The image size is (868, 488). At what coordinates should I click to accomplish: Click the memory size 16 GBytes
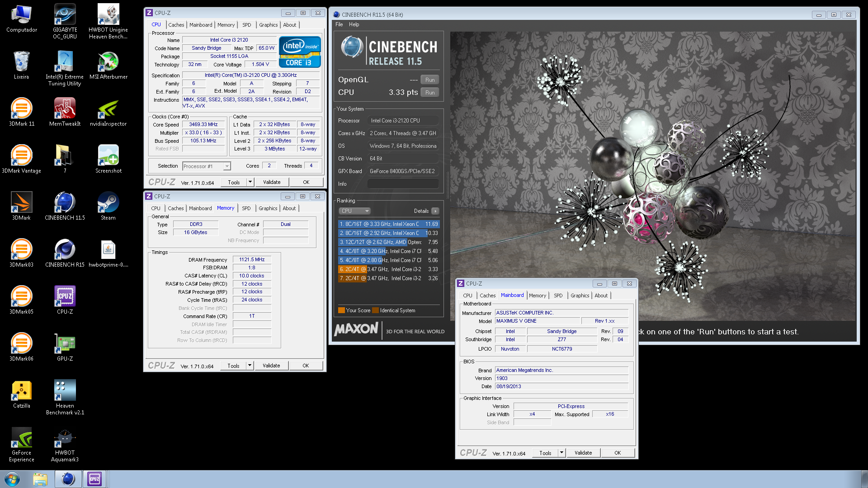(x=196, y=232)
